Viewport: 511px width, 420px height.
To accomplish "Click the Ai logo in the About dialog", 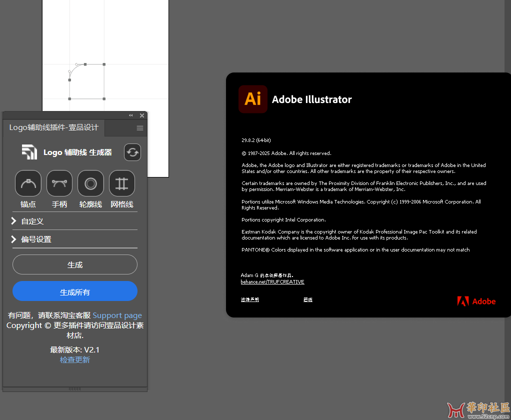I will (252, 99).
